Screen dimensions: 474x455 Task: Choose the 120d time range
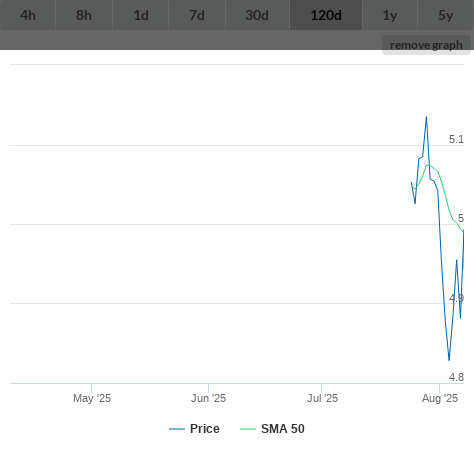[326, 15]
